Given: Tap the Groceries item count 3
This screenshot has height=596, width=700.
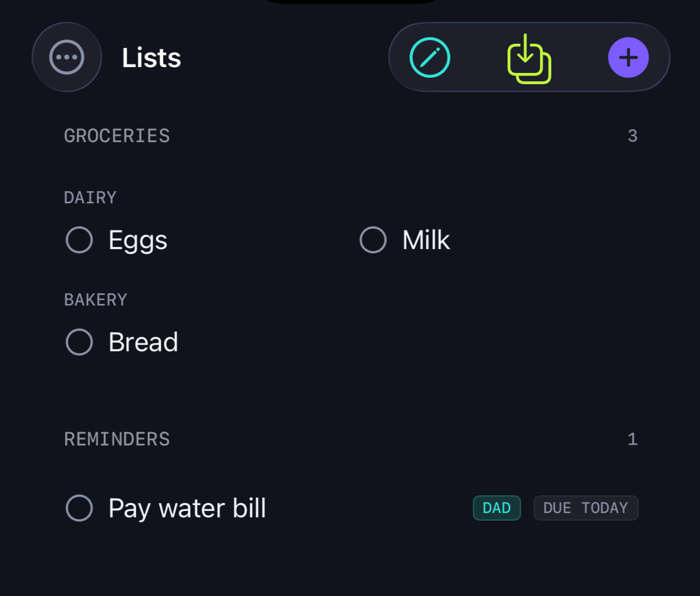Looking at the screenshot, I should coord(632,136).
